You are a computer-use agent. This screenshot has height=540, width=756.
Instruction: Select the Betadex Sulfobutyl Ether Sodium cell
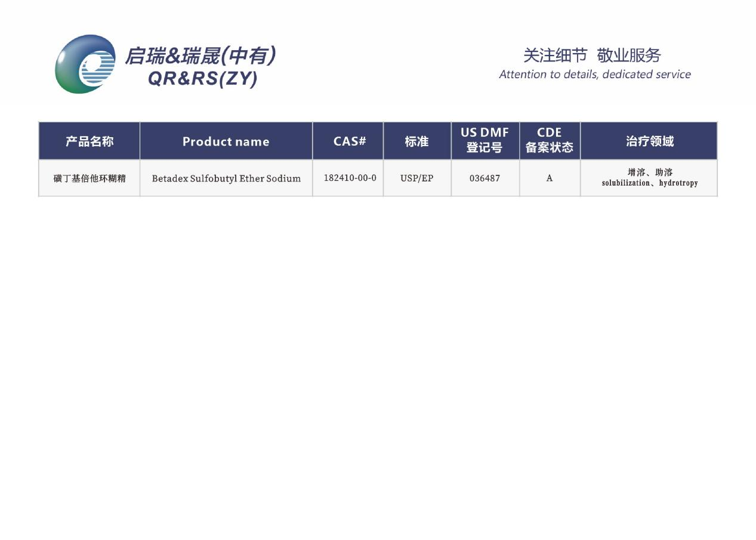pos(226,178)
